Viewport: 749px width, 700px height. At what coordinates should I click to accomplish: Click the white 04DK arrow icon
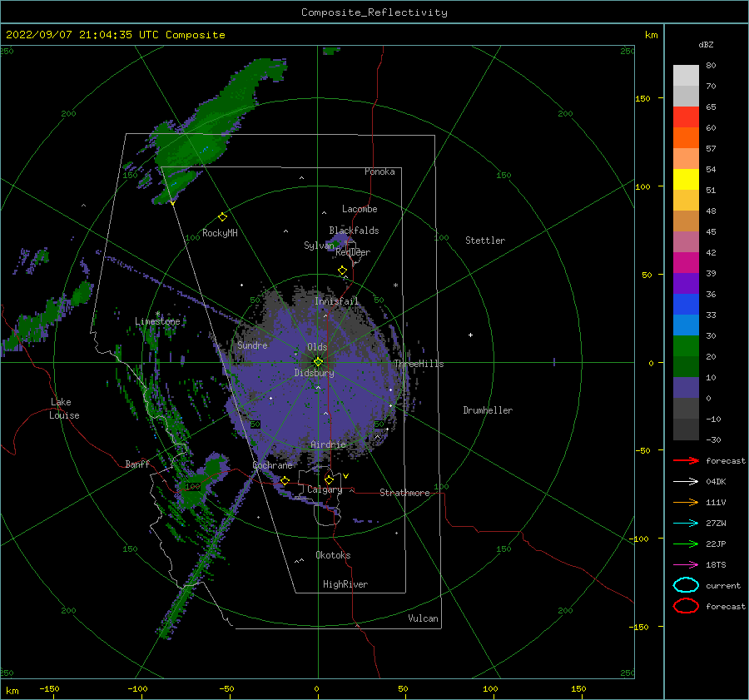(x=686, y=482)
